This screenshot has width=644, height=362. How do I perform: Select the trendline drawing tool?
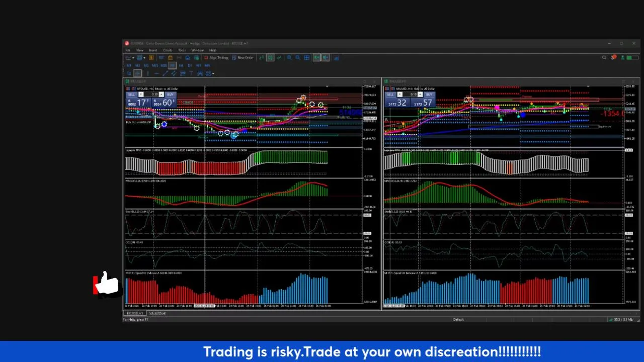coord(165,73)
